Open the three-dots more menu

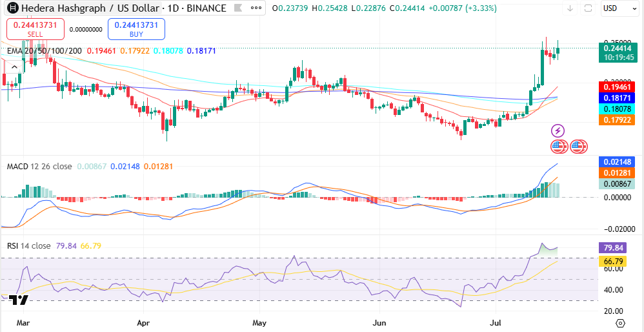256,8
